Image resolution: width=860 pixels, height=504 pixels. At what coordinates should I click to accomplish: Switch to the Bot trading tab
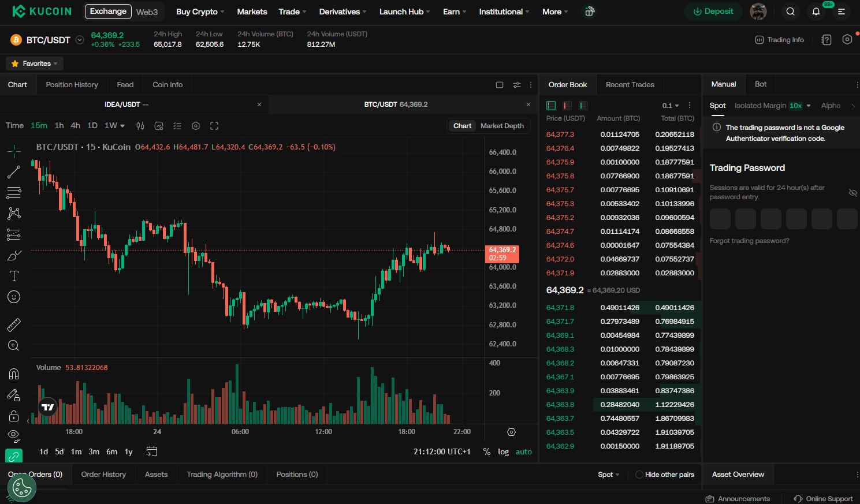point(761,84)
